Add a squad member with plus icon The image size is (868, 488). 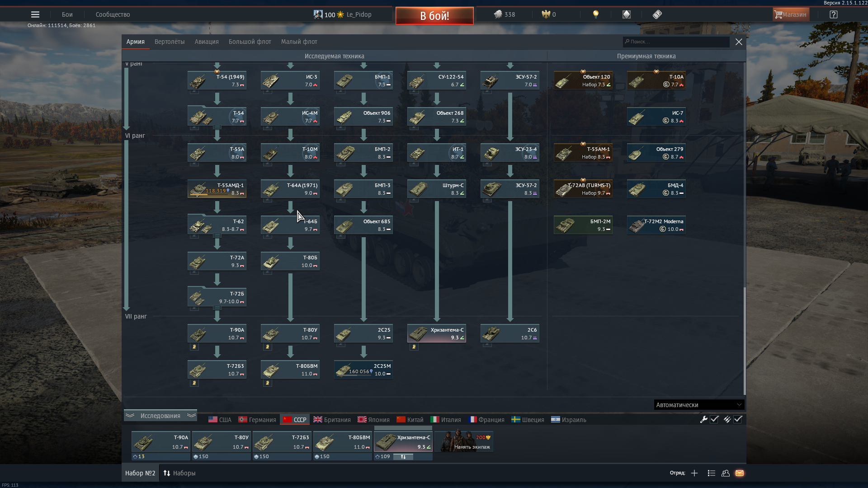click(694, 473)
